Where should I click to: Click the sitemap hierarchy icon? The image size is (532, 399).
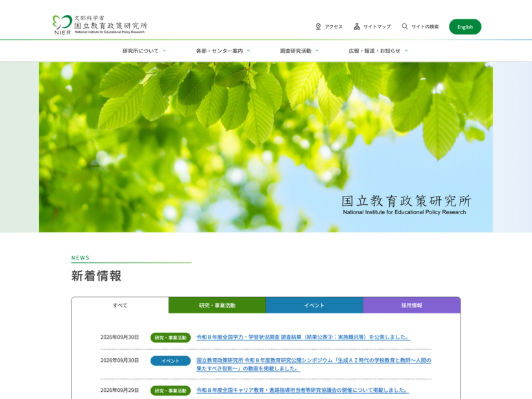(357, 27)
